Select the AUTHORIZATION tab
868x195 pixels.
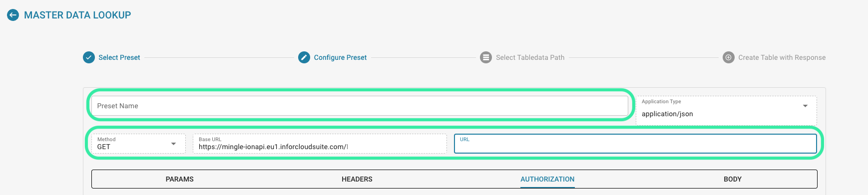click(547, 179)
